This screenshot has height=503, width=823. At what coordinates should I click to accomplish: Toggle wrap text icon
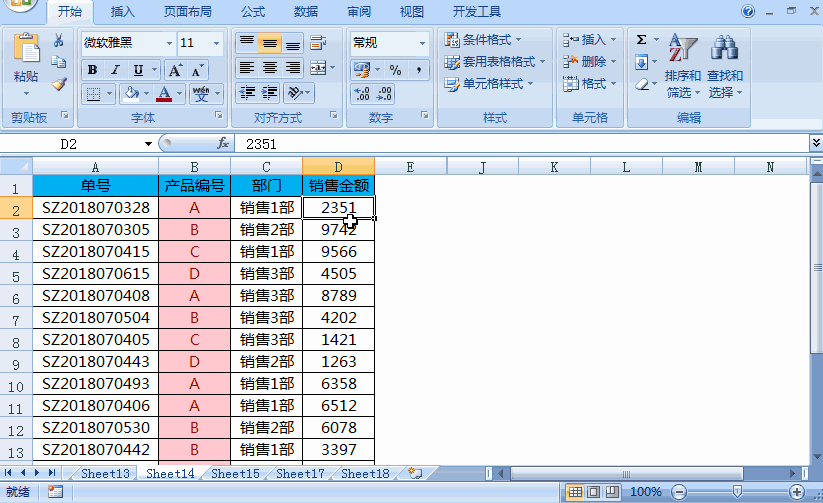[318, 43]
